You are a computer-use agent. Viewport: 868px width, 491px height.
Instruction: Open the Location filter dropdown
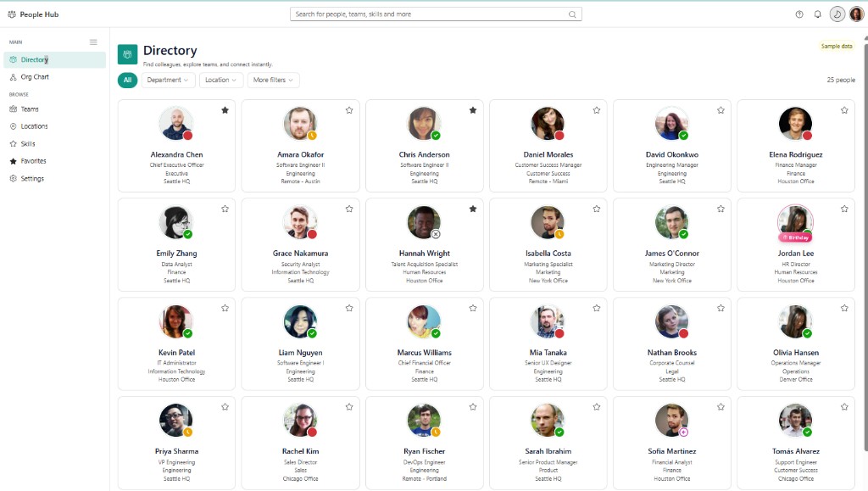coord(221,80)
